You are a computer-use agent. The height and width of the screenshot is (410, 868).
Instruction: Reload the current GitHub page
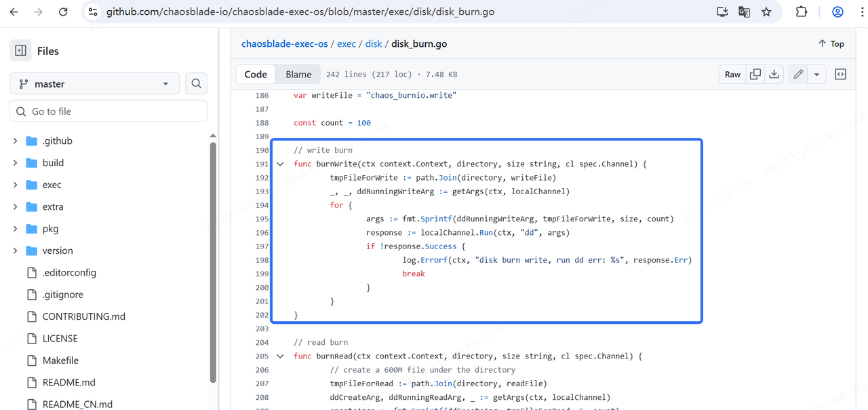63,12
